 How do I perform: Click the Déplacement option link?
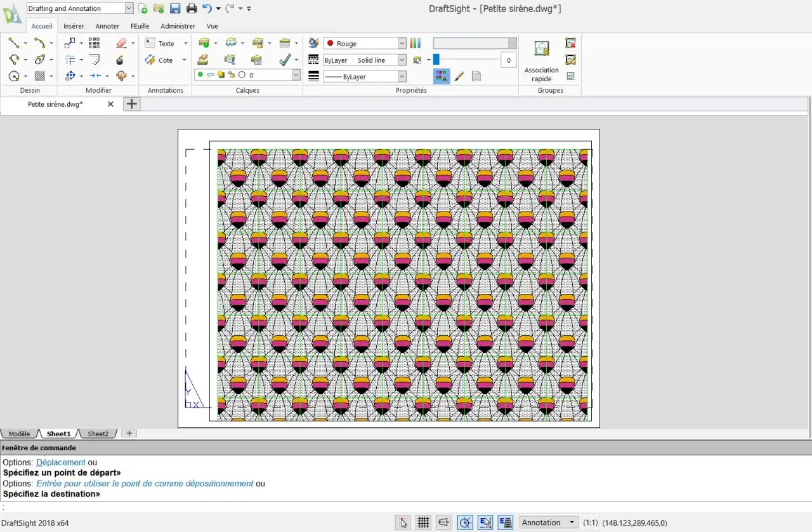(61, 462)
